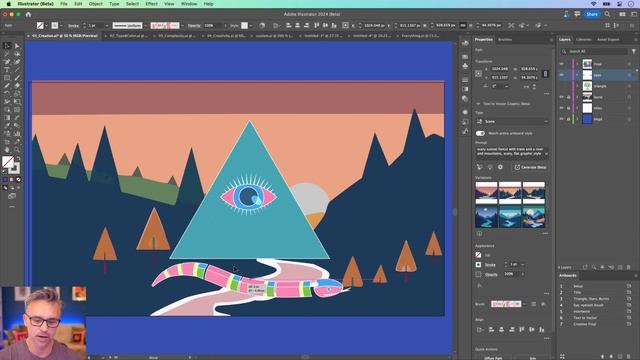Open the Object menu
The width and height of the screenshot is (640, 360).
96,4
